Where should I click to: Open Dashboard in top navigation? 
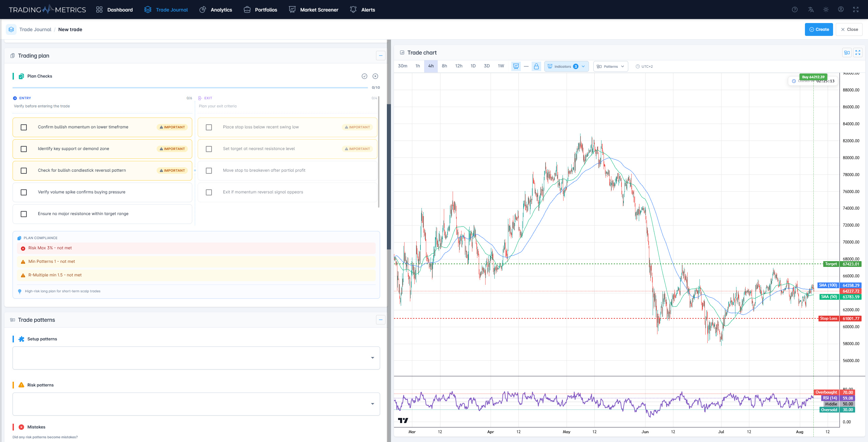[x=114, y=9]
